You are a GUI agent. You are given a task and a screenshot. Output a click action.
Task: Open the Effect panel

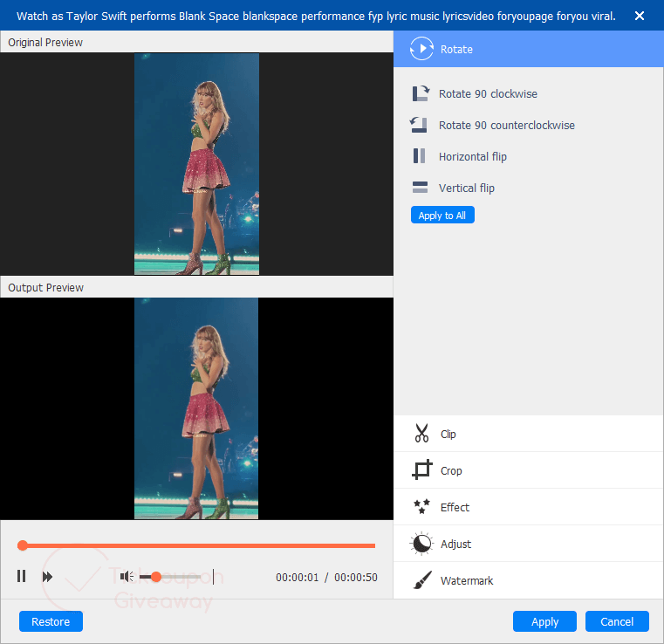[422, 507]
